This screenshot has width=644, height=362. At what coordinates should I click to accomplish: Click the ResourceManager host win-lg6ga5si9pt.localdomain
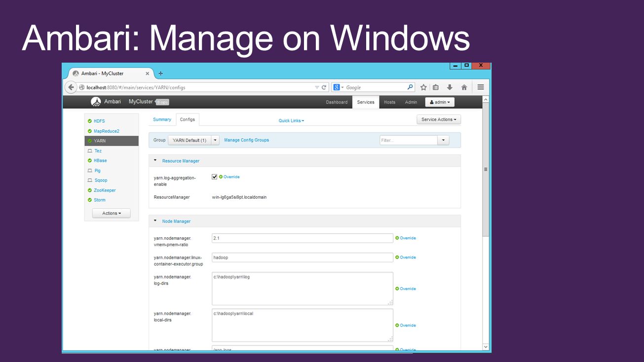pyautogui.click(x=239, y=197)
